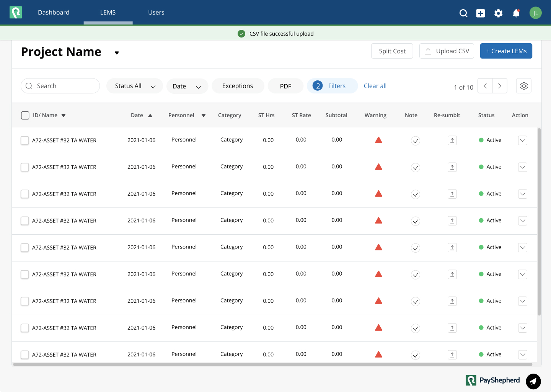
Task: Check the first A72-ASSET row checkbox
Action: pos(25,140)
